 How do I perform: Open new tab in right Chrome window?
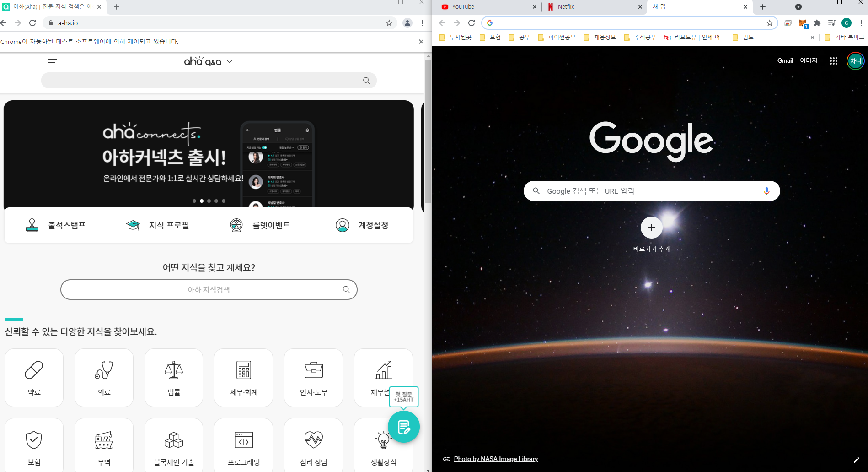(763, 7)
